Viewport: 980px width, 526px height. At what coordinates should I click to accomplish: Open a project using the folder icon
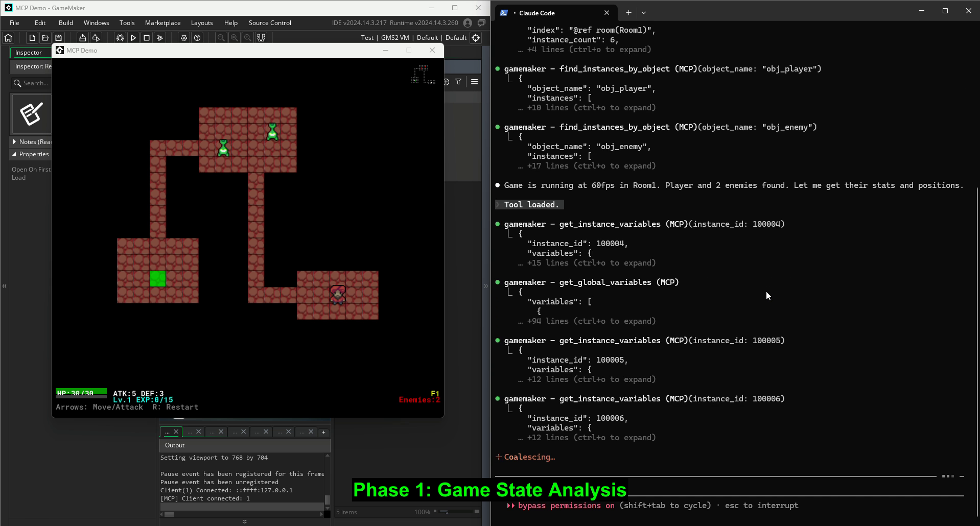point(45,38)
